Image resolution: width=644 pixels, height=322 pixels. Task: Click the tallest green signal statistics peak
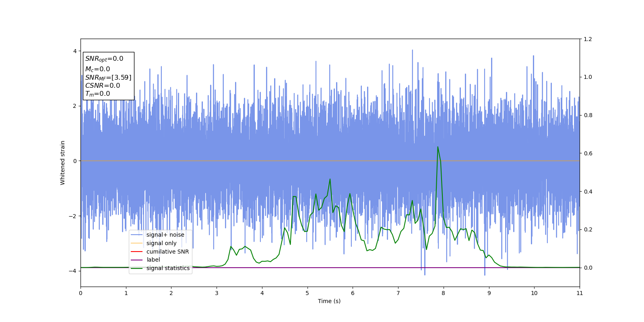(438, 147)
